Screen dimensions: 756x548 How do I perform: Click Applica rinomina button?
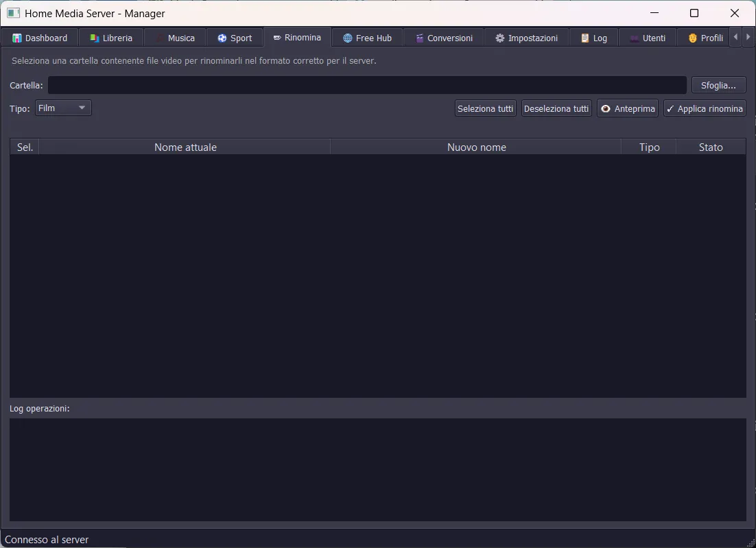(x=705, y=108)
